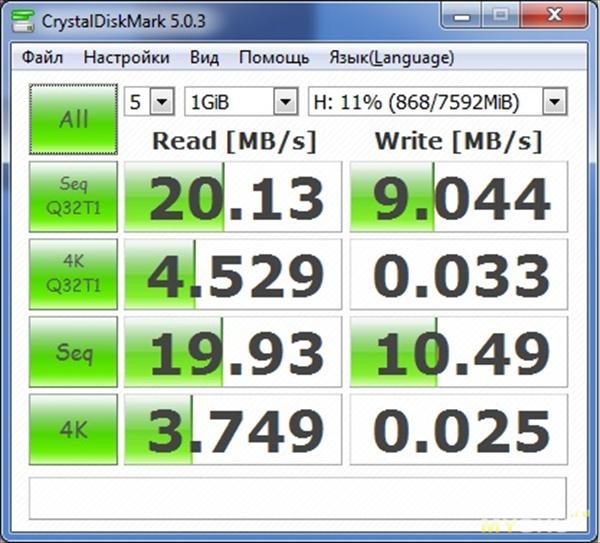Click the Seq write result 10.49
This screenshot has height=543, width=600.
pyautogui.click(x=459, y=352)
